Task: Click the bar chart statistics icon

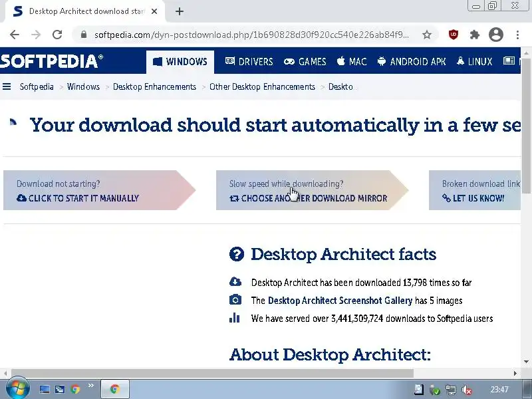Action: 235,318
